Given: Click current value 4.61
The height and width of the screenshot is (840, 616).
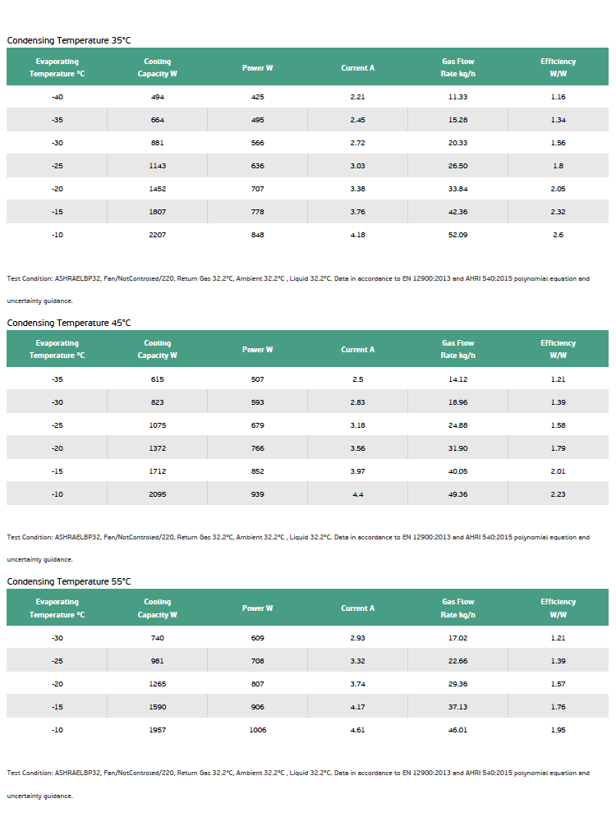Looking at the screenshot, I should point(357,730).
